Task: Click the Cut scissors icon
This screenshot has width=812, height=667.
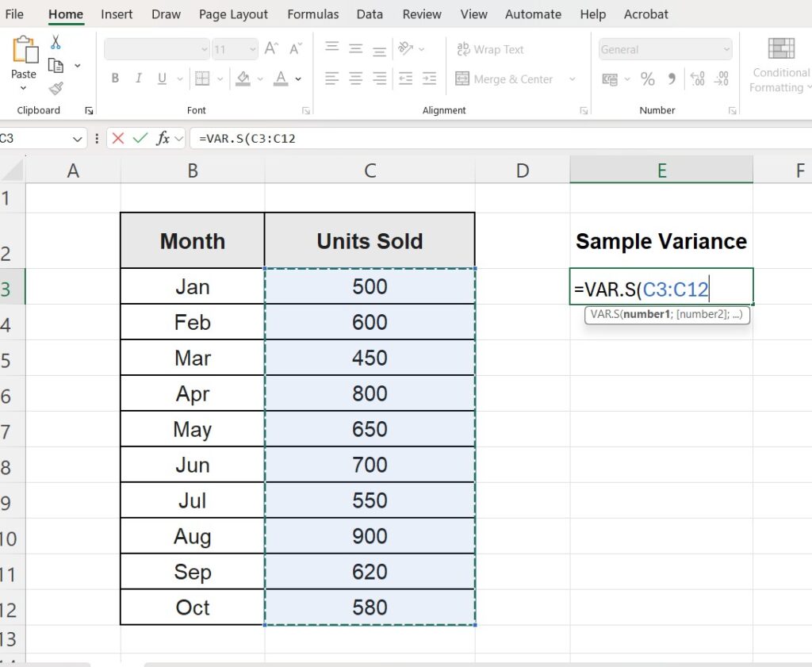Action: coord(56,43)
